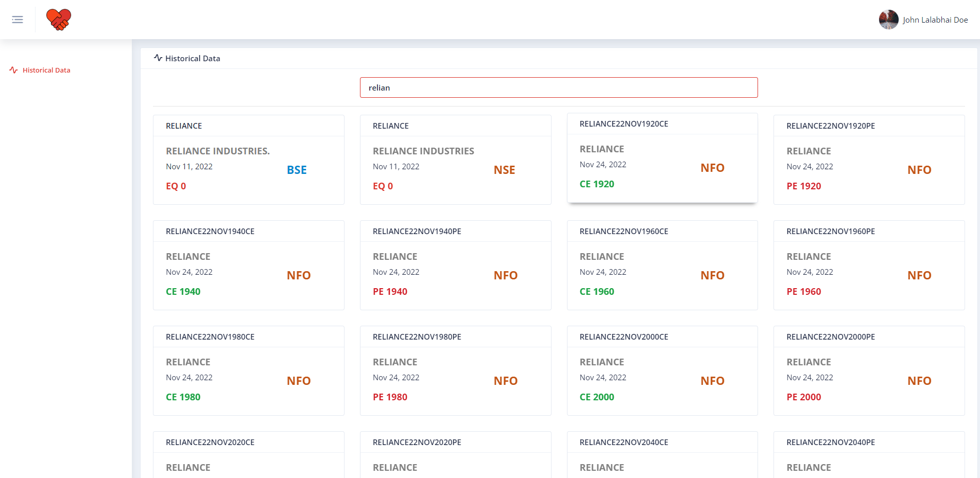This screenshot has width=980, height=478.
Task: Click the CE 1940 strike value
Action: (x=183, y=292)
